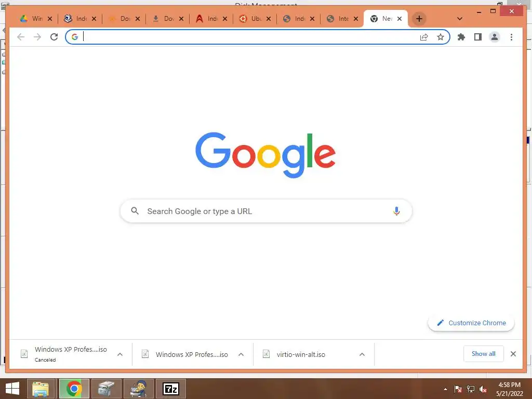
Task: Switch to the Inte tab
Action: 338,19
